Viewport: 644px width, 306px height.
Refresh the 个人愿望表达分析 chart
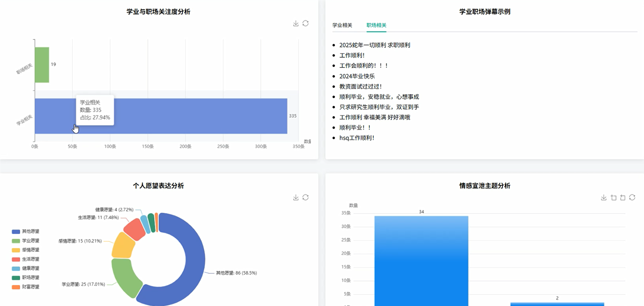(x=306, y=197)
